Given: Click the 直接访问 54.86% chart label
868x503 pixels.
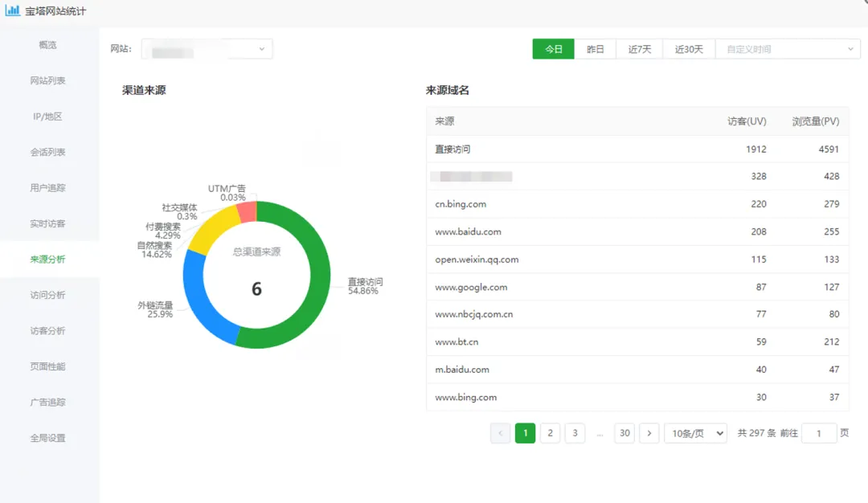Looking at the screenshot, I should point(365,286).
